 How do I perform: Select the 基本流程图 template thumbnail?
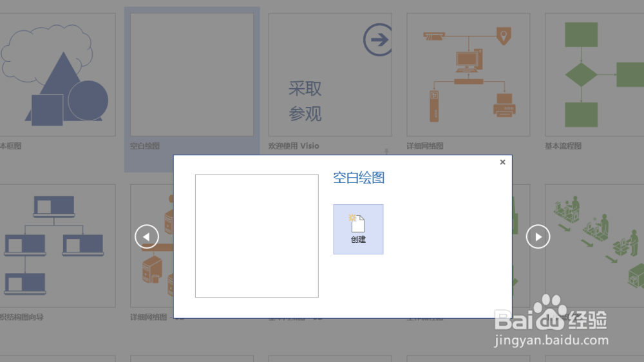coord(594,74)
